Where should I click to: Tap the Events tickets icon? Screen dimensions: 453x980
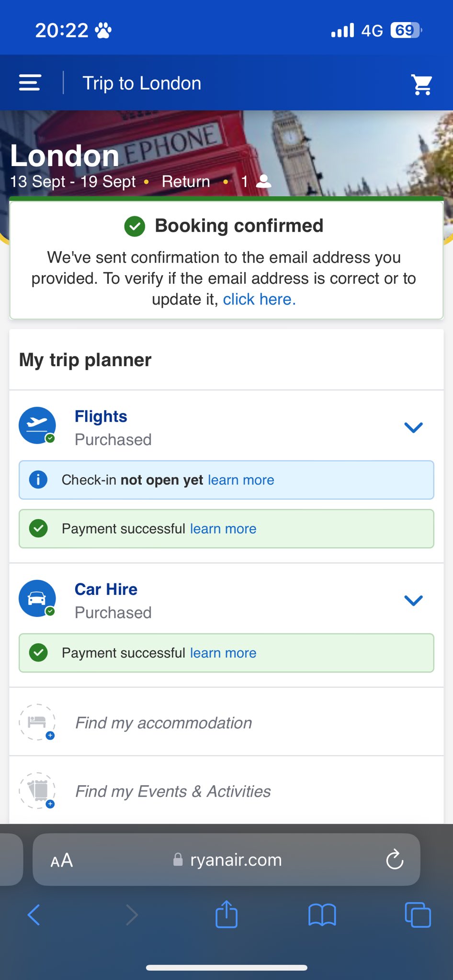[37, 791]
